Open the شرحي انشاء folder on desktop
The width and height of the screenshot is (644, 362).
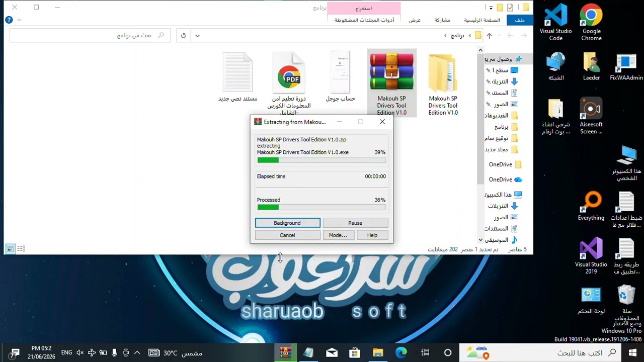tap(556, 116)
